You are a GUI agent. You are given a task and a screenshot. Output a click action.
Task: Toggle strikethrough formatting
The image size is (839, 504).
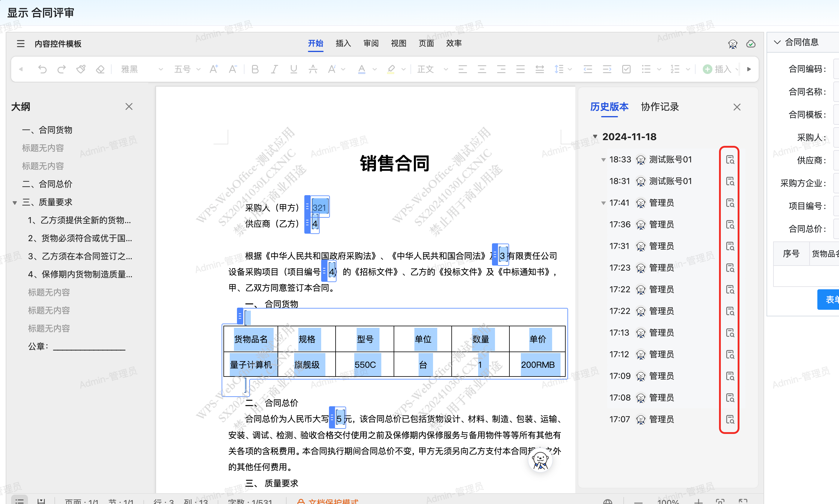click(x=313, y=69)
